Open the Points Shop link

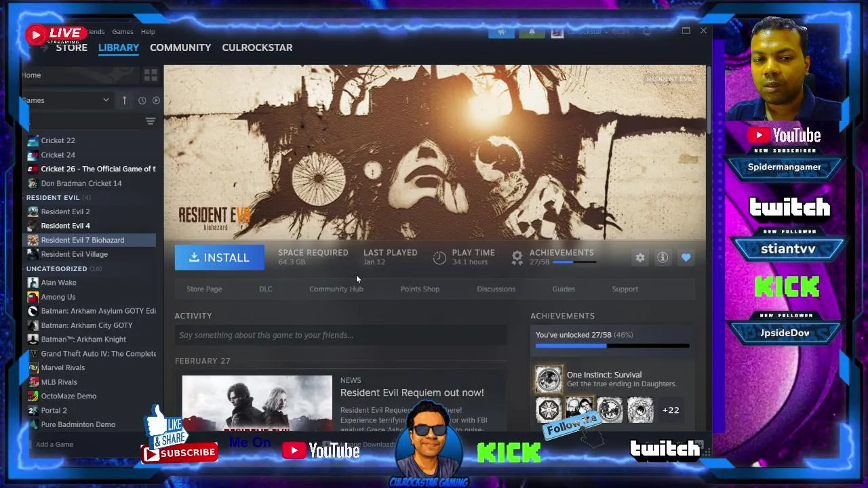(420, 289)
